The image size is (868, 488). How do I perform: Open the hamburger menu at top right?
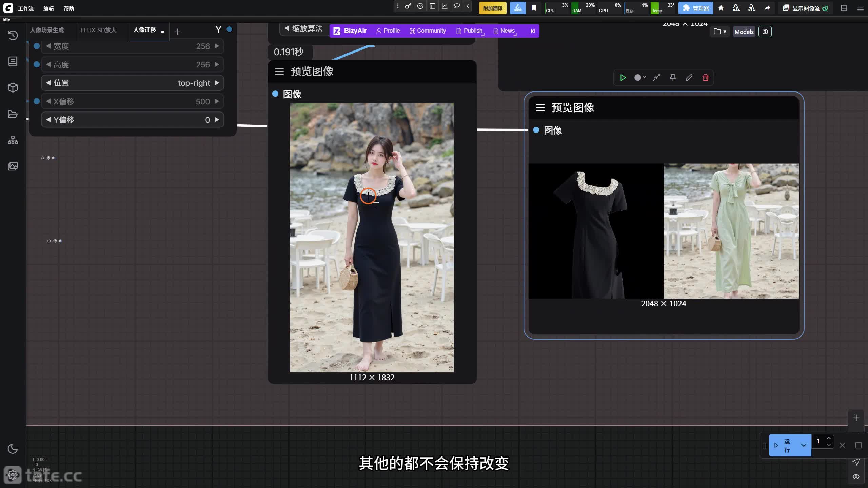click(860, 8)
